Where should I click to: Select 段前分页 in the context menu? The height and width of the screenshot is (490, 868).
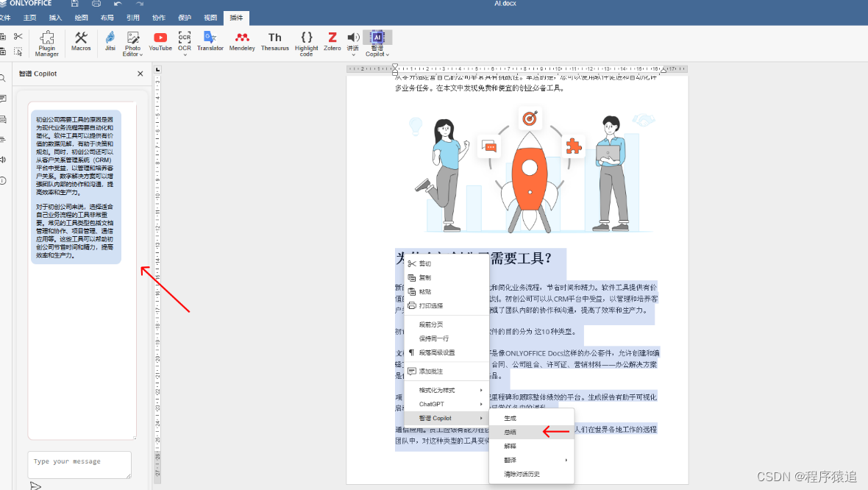pos(447,324)
